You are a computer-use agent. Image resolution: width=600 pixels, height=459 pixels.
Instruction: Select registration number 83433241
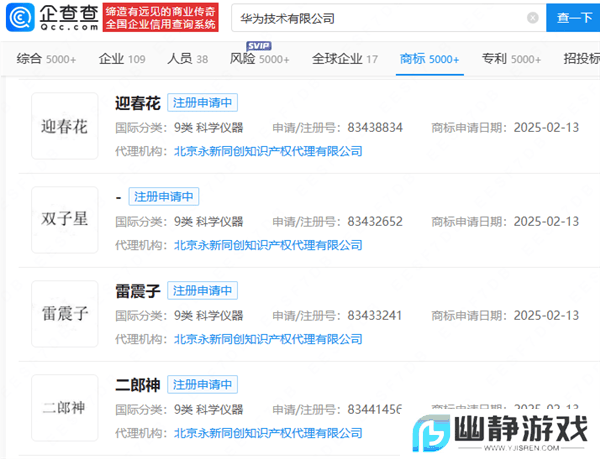(374, 316)
